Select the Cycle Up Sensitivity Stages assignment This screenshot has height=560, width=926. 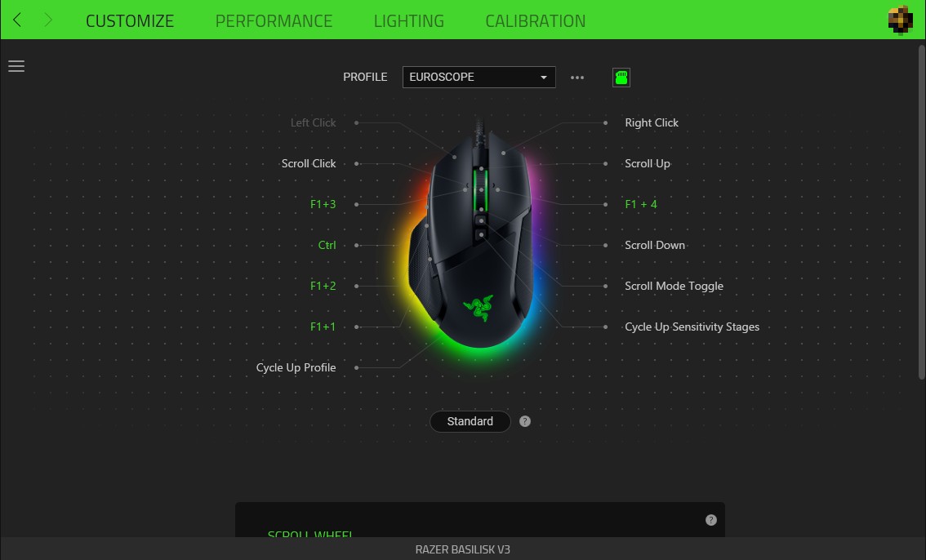click(692, 327)
